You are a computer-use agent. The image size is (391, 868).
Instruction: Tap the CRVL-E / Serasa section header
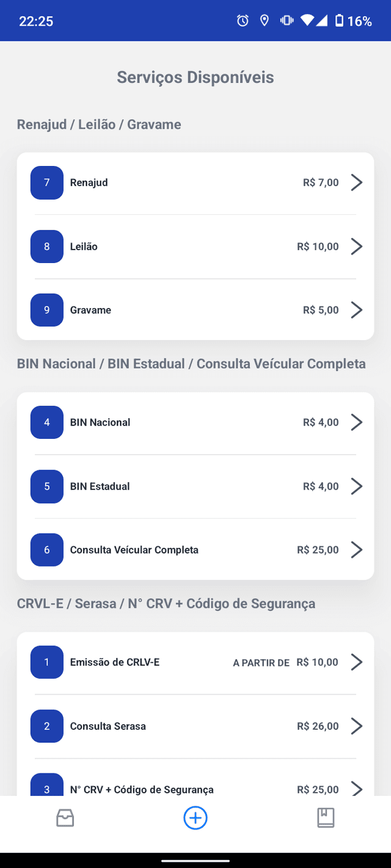pos(166,603)
